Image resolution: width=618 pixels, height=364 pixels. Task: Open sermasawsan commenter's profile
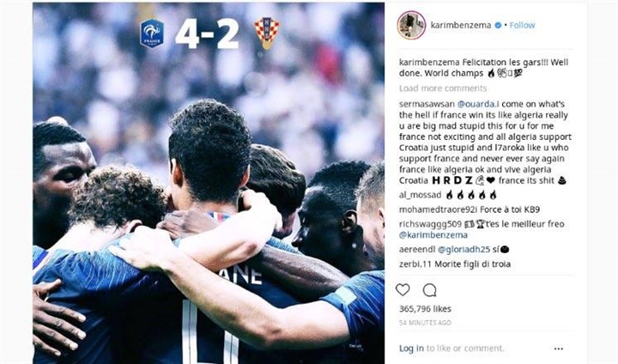[427, 104]
